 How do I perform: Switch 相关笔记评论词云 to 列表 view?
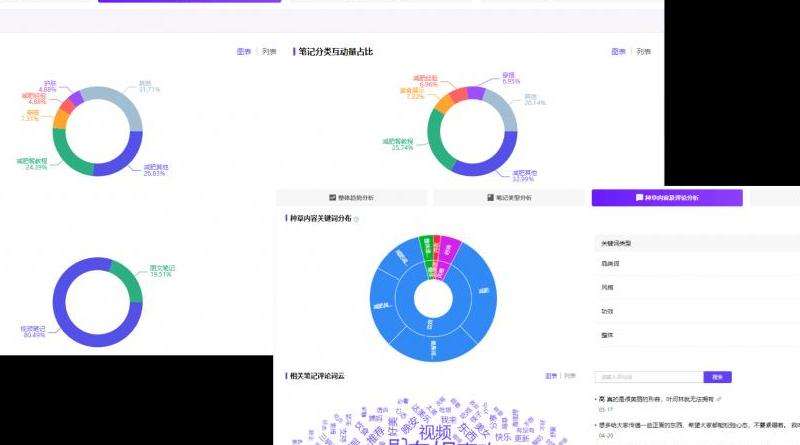570,376
